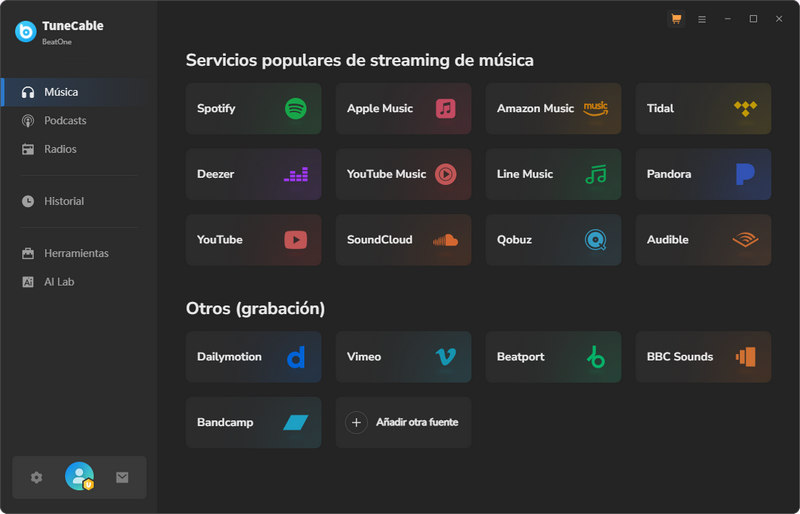Click the plus icon to add source
Screen dimensions: 800x514
(356, 422)
